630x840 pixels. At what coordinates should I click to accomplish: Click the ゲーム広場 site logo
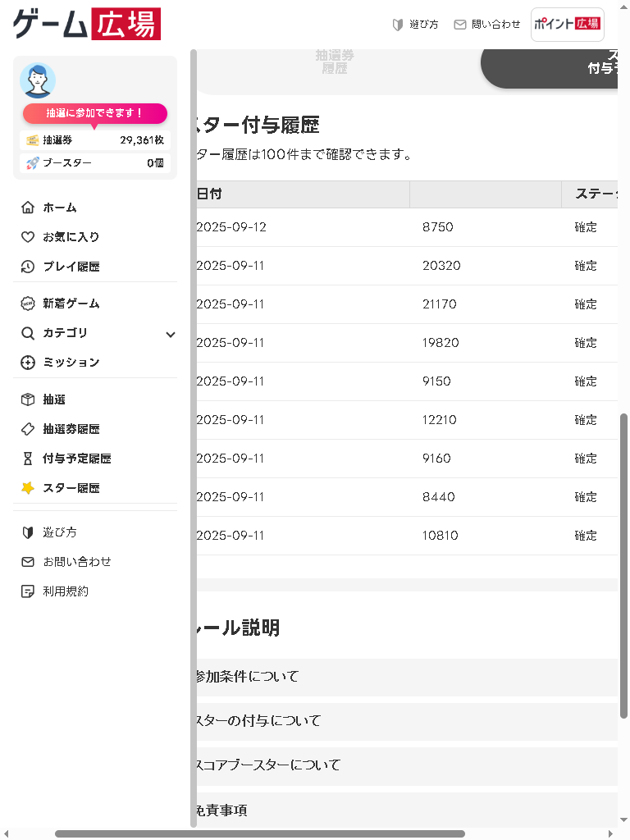[87, 25]
